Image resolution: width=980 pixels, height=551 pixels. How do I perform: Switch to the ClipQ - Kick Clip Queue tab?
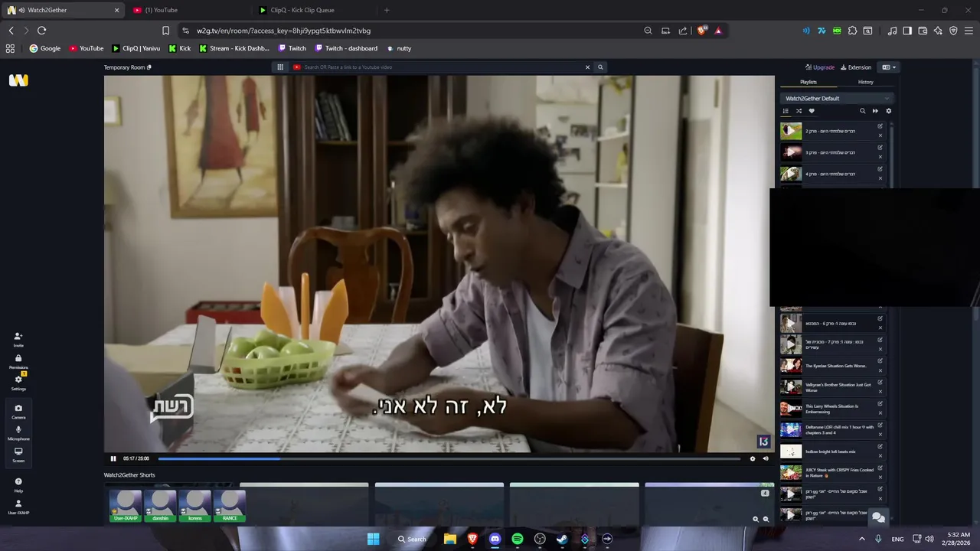click(x=314, y=10)
